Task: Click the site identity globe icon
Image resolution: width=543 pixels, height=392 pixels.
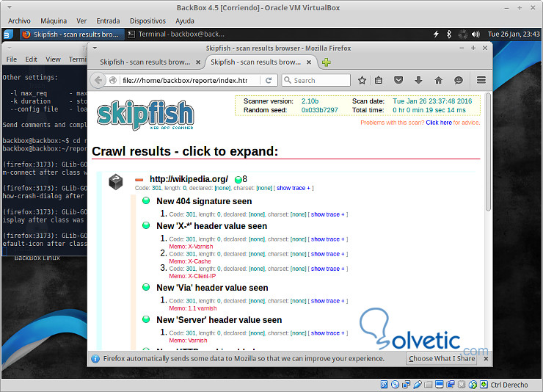Action: click(x=112, y=80)
